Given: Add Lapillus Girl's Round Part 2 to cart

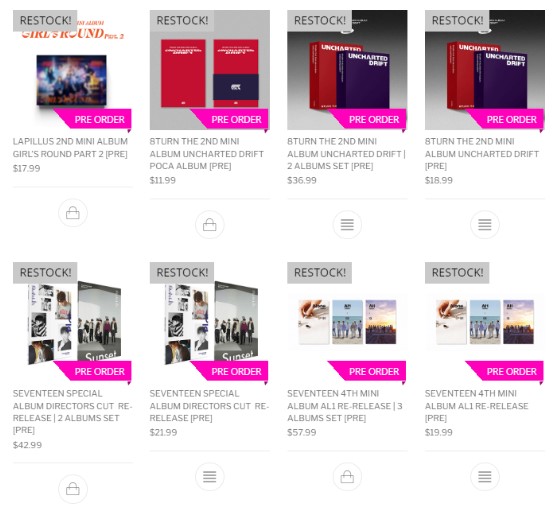Looking at the screenshot, I should click(73, 213).
